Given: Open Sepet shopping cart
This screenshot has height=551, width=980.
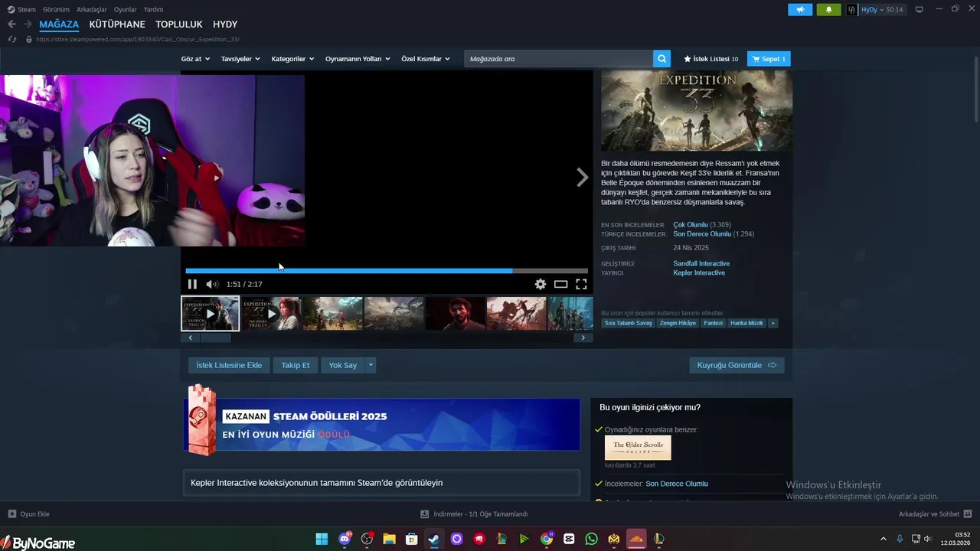Looking at the screenshot, I should [769, 59].
